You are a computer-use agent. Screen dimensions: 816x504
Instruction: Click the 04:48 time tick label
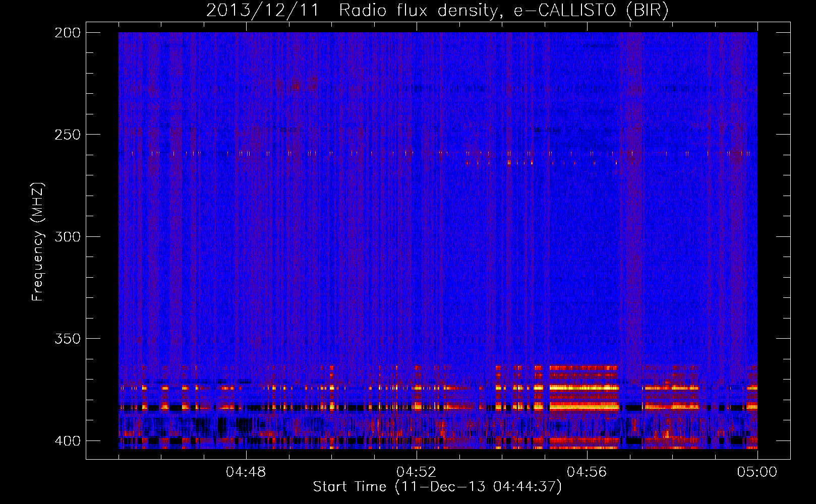pos(246,472)
